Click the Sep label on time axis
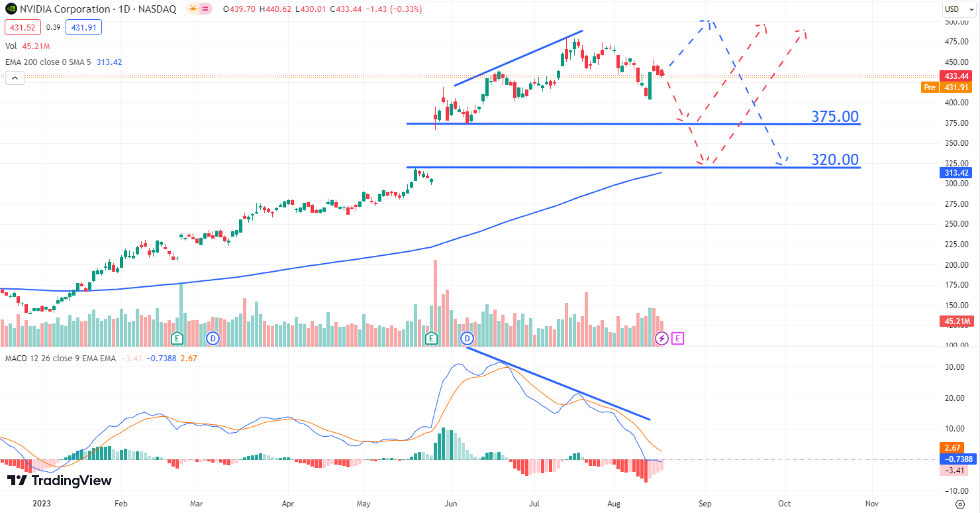 [x=705, y=503]
